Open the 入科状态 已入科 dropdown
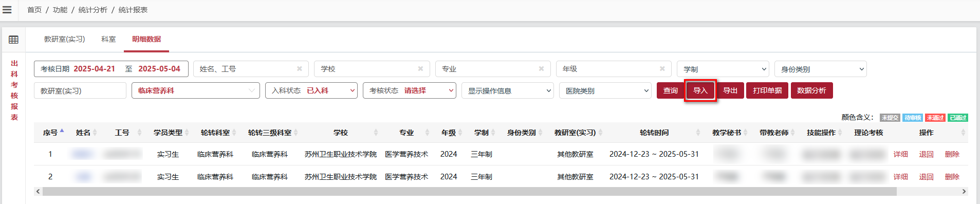Image resolution: width=980 pixels, height=204 pixels. tap(311, 90)
